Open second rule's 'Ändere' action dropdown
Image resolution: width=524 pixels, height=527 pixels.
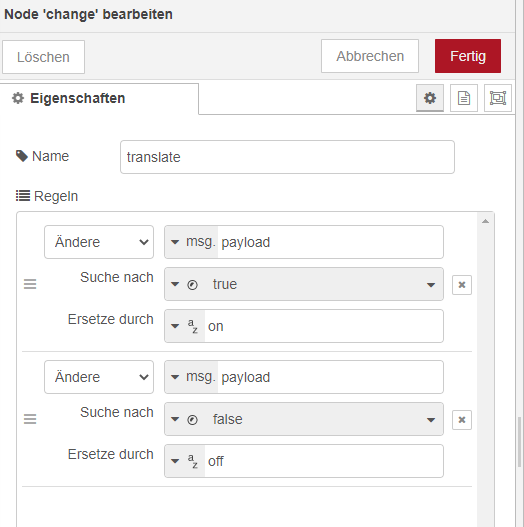tap(99, 377)
